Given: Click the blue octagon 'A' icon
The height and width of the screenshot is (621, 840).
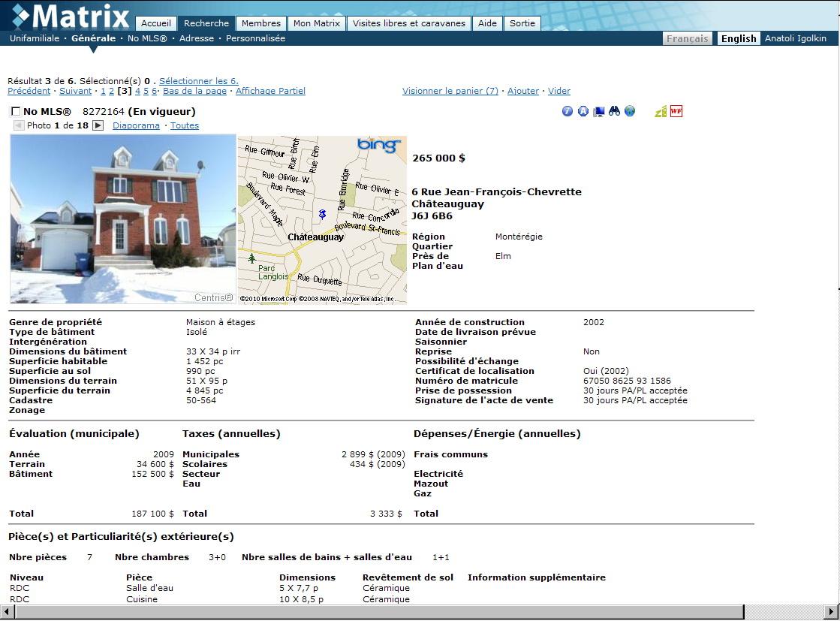Looking at the screenshot, I should (x=583, y=111).
